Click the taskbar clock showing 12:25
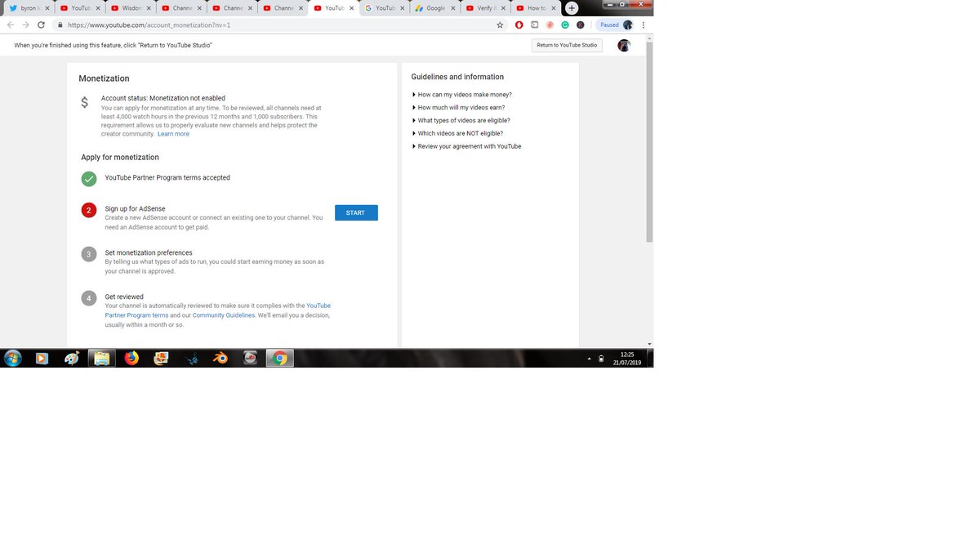 click(x=627, y=358)
